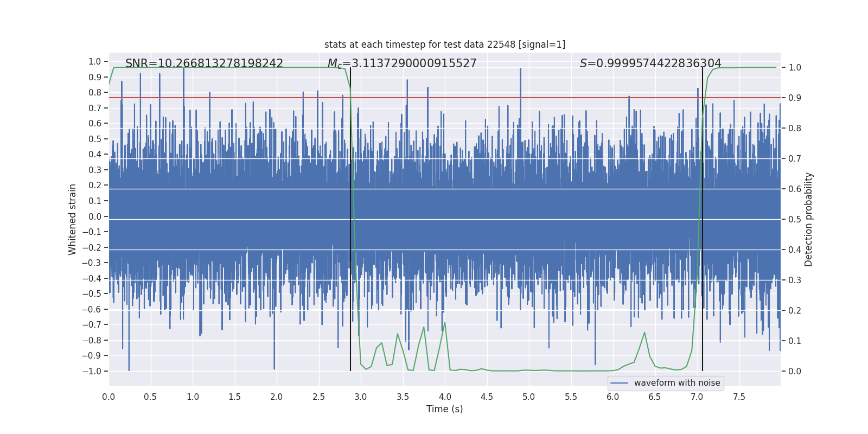The image size is (868, 434).
Task: Click the Mc chirp mass annotation
Action: [x=402, y=63]
